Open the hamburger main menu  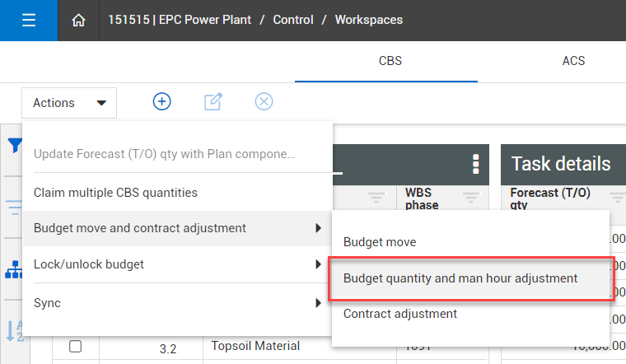click(x=29, y=21)
